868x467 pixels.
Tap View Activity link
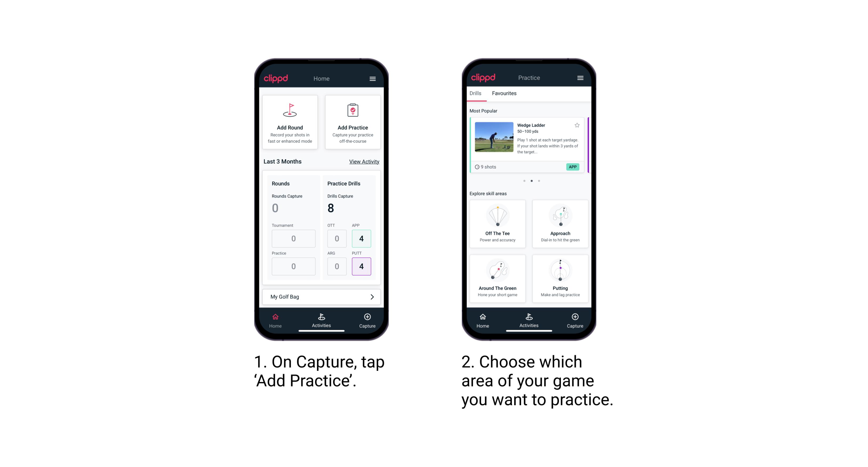point(364,162)
